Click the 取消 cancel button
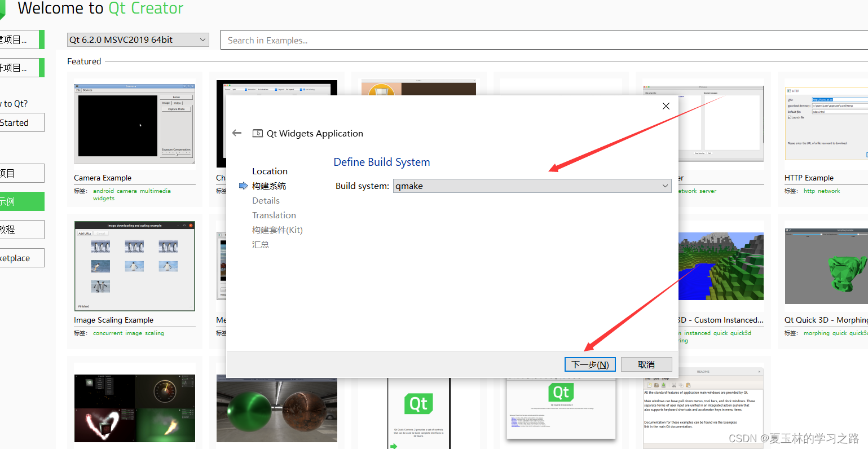 point(646,364)
